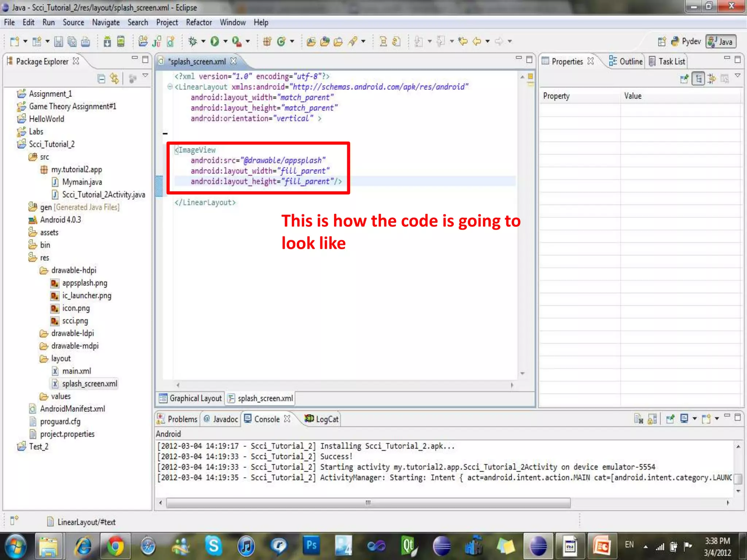Open the Refactor menu

point(199,23)
